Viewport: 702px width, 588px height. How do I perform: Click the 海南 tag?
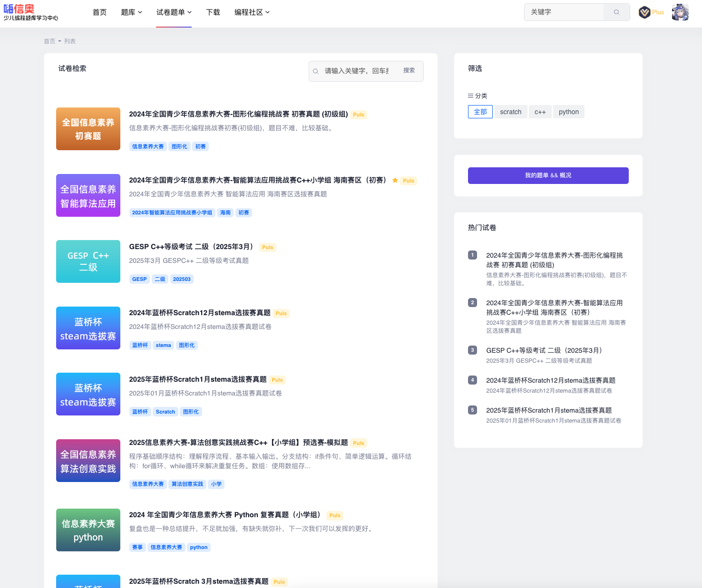click(x=225, y=212)
